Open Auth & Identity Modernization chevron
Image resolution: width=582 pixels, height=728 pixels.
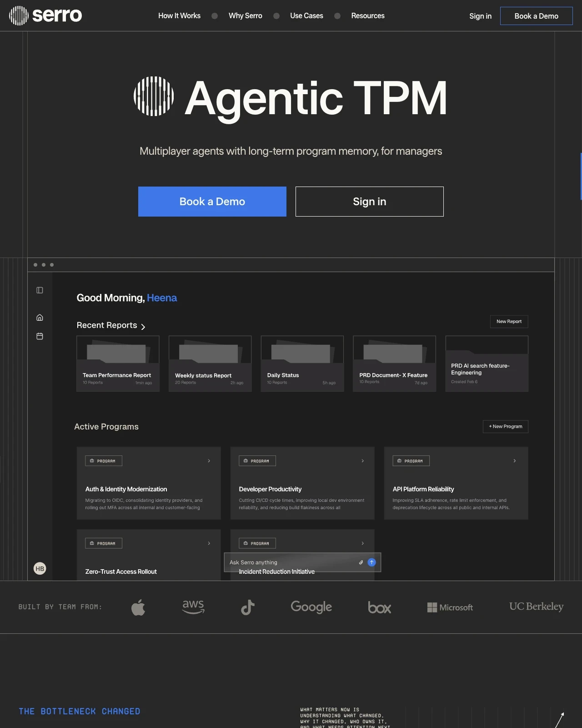pyautogui.click(x=209, y=461)
